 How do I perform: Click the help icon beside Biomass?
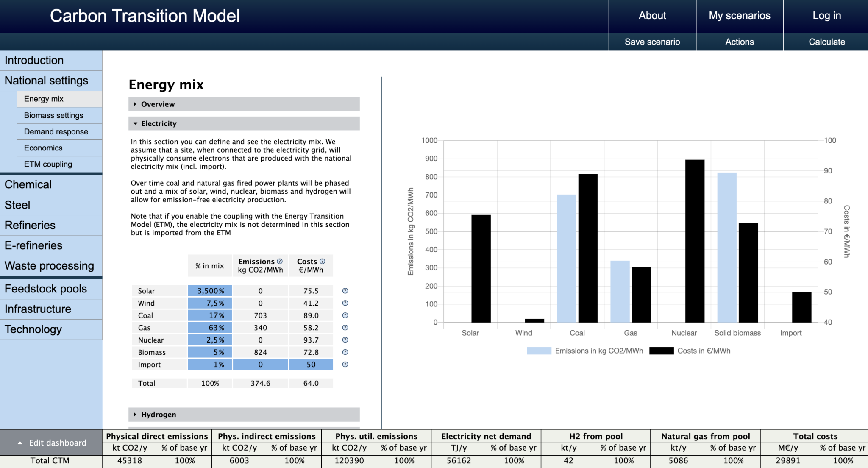point(345,352)
